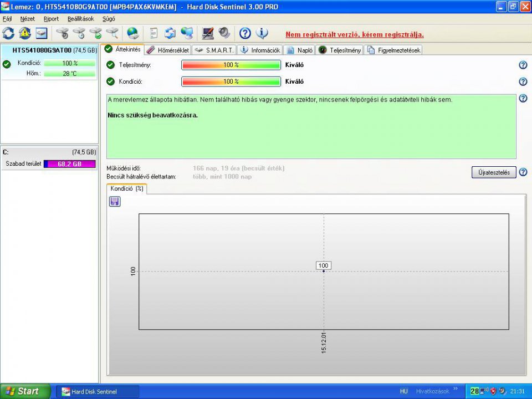The width and height of the screenshot is (532, 399).
Task: Click the main Kondíció 100 % gradient bar
Action: point(231,81)
